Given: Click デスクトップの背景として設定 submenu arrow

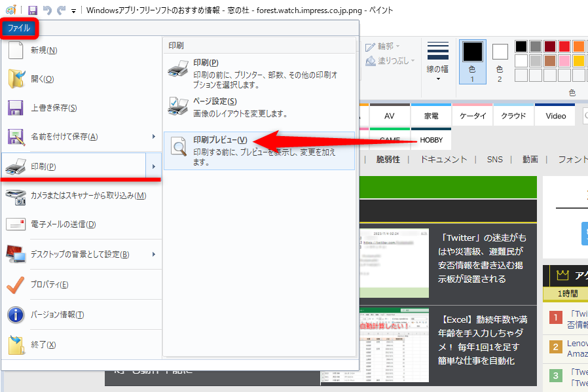Looking at the screenshot, I should click(x=155, y=255).
